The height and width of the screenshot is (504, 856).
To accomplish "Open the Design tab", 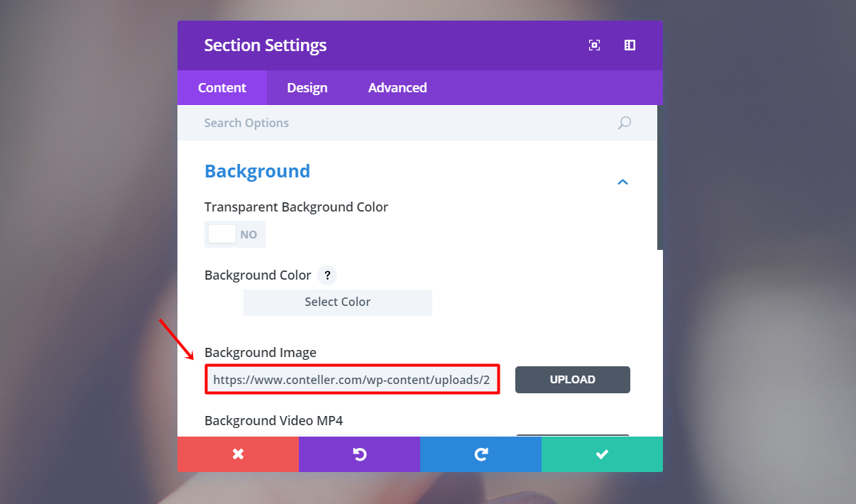I will 307,88.
